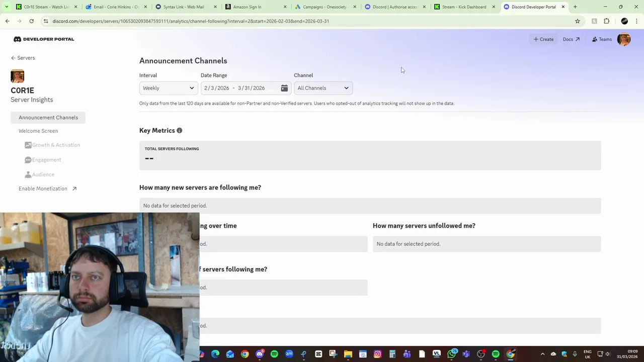Open the Interval dropdown set to Weekly
This screenshot has width=644, height=362.
169,88
